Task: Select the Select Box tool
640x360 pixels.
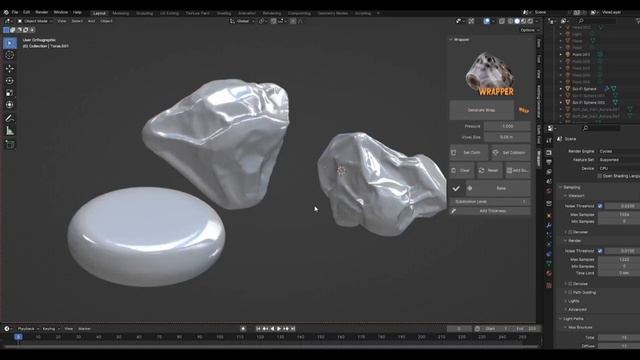Action: click(10, 43)
